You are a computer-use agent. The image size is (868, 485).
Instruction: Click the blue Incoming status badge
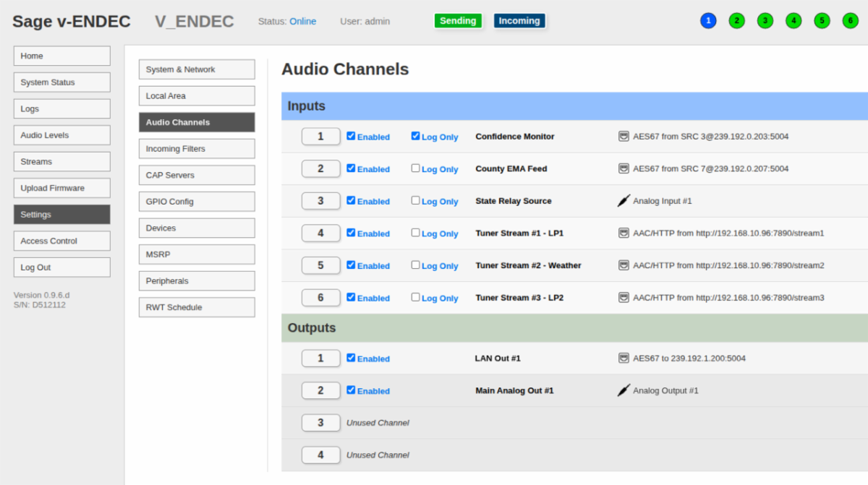point(519,21)
